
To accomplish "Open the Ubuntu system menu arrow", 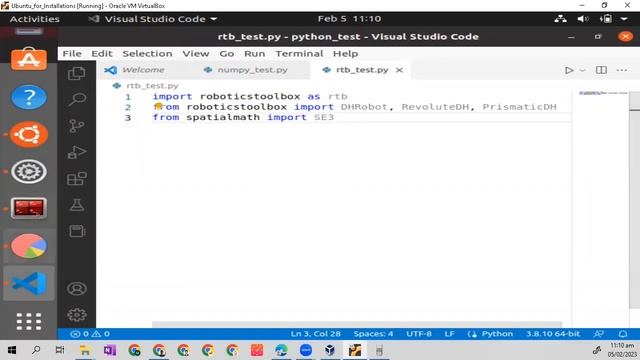I will coord(624,19).
